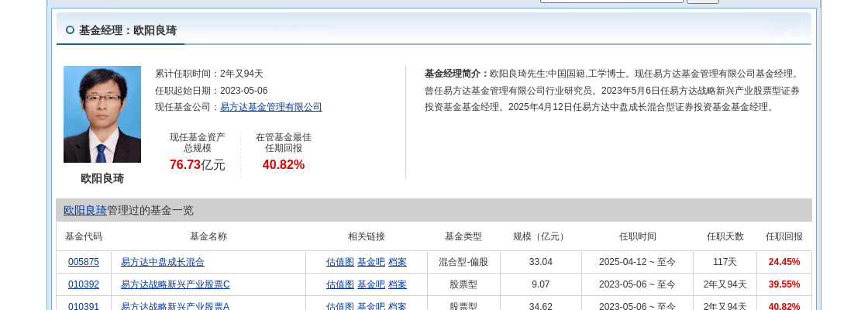
Task: Click the 规模（亿元） column header
Action: coord(541,236)
